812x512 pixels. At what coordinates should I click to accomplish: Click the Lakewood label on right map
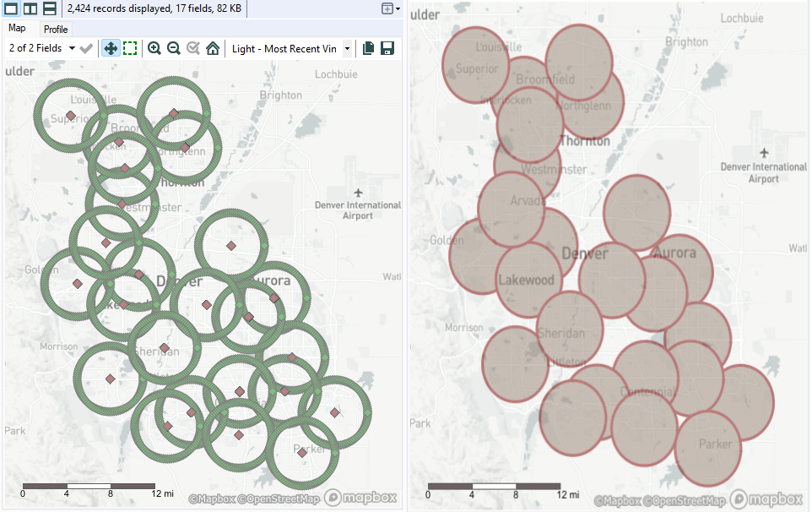526,281
